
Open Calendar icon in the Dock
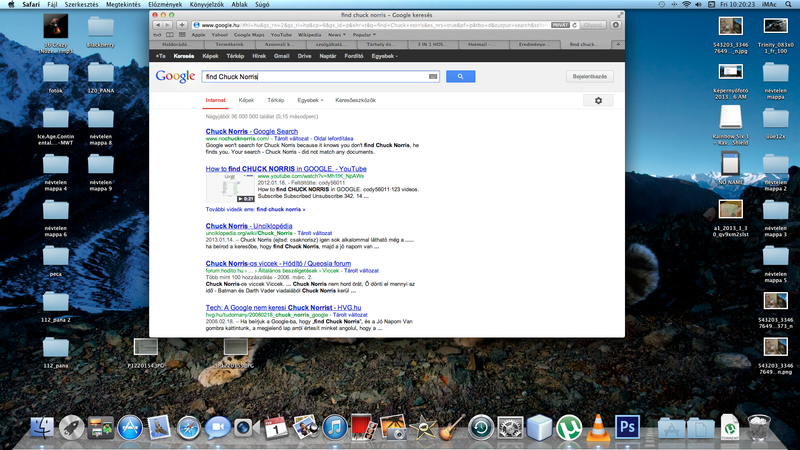[x=276, y=427]
